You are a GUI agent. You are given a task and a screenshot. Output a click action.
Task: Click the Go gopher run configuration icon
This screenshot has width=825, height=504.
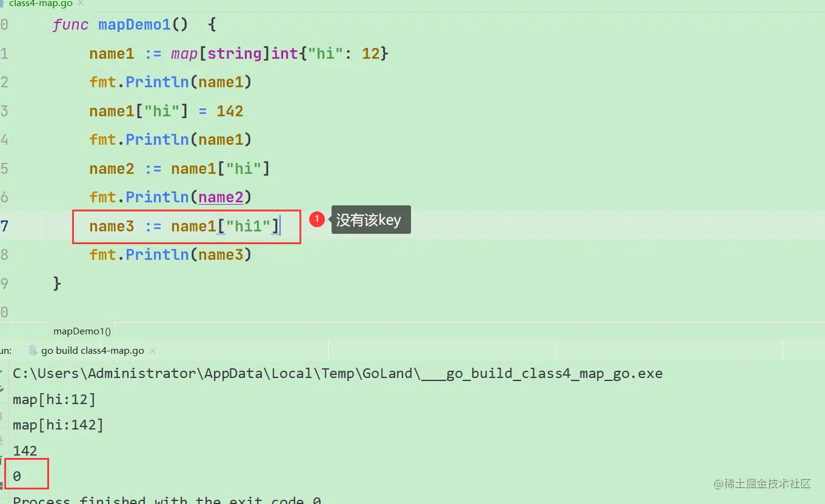pos(33,351)
